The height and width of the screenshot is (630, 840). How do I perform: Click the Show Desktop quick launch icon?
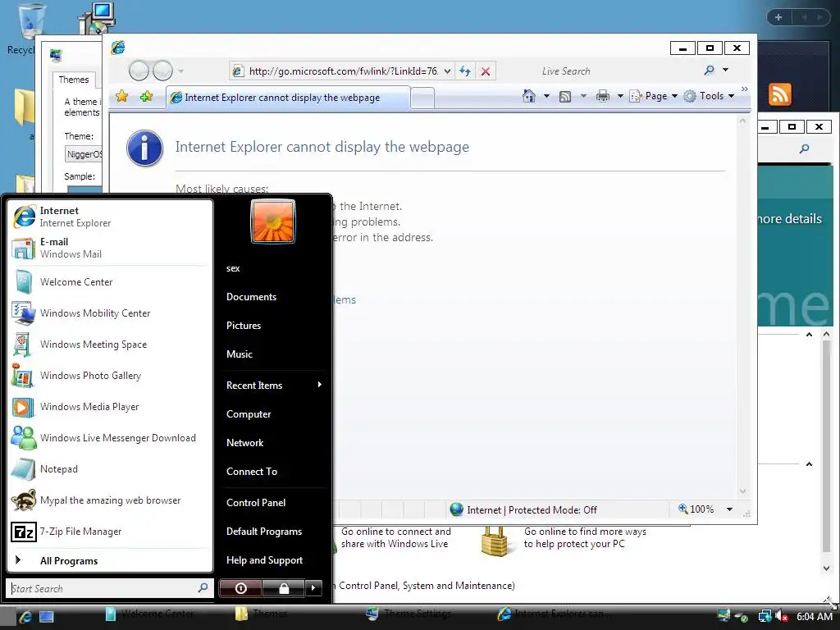tap(47, 617)
